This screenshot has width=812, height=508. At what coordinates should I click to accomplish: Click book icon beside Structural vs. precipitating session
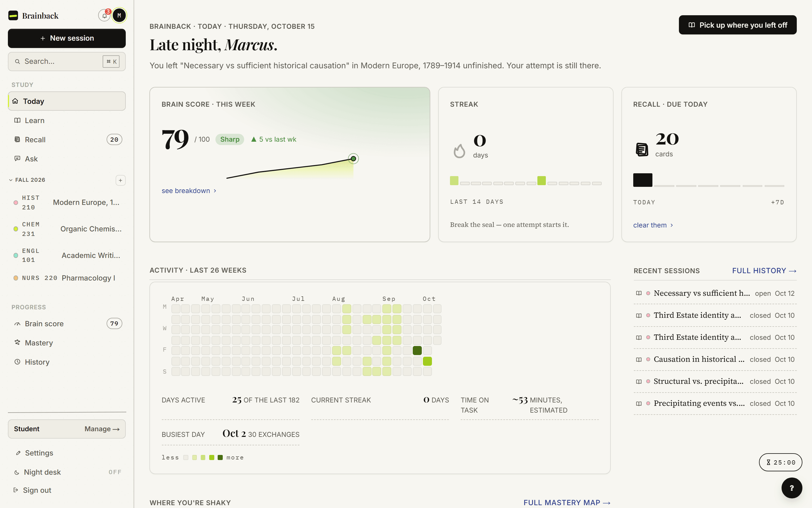[x=639, y=381]
